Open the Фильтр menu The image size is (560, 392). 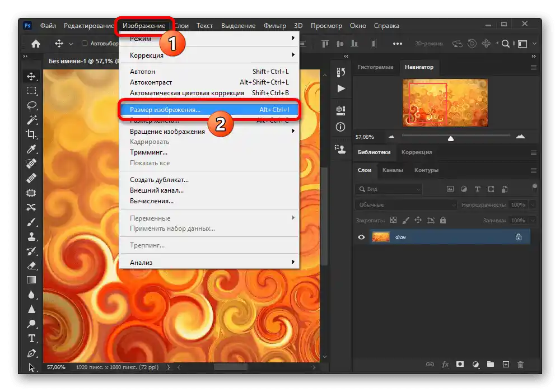point(274,26)
